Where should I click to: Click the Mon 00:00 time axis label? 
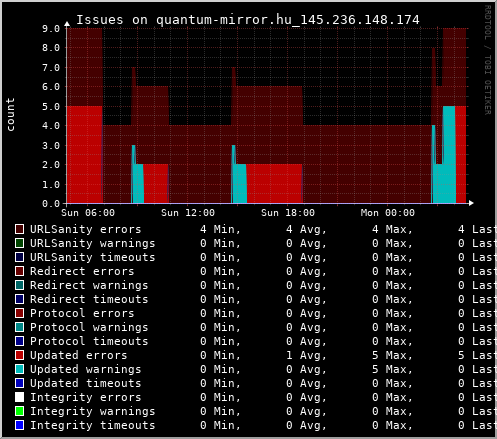[x=388, y=213]
